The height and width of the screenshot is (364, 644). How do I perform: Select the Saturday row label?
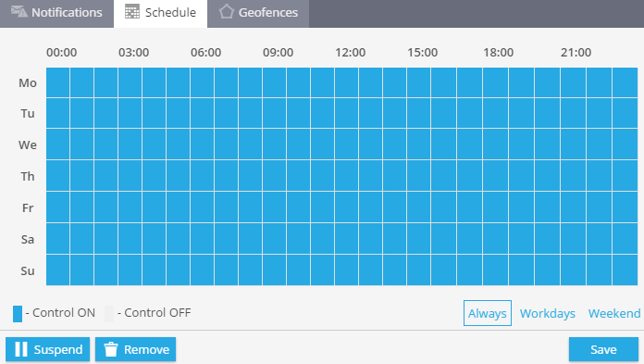click(x=28, y=239)
